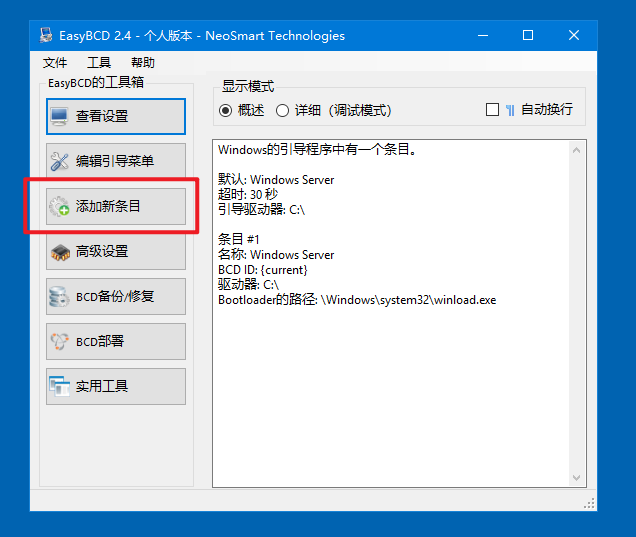Click the text line 默认: Windows Server
The width and height of the screenshot is (636, 537).
pyautogui.click(x=276, y=180)
